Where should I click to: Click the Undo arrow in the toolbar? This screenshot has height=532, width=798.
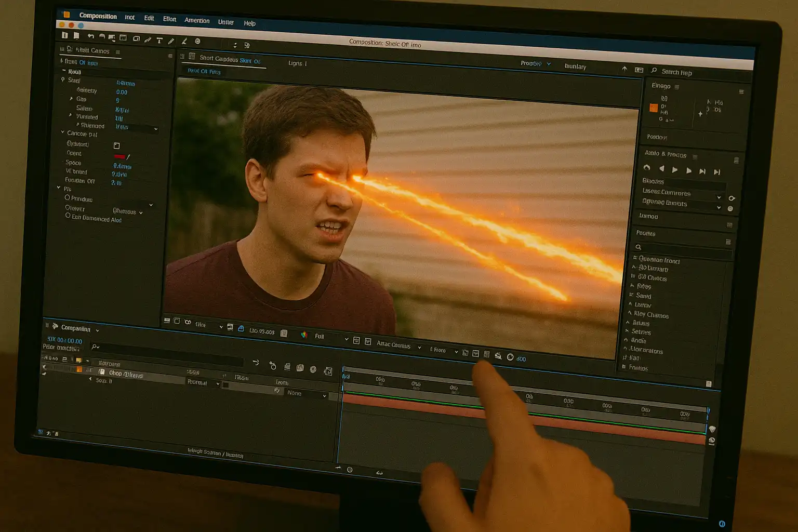pyautogui.click(x=91, y=36)
